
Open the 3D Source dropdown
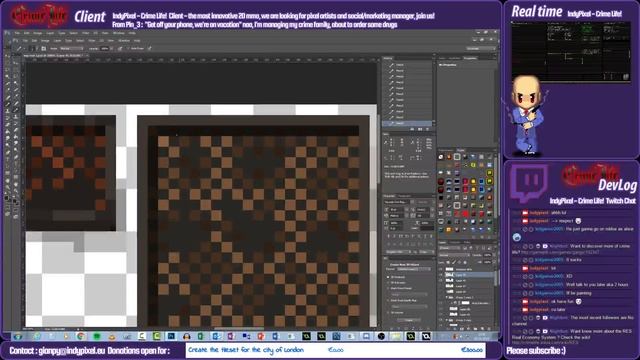coord(413,269)
